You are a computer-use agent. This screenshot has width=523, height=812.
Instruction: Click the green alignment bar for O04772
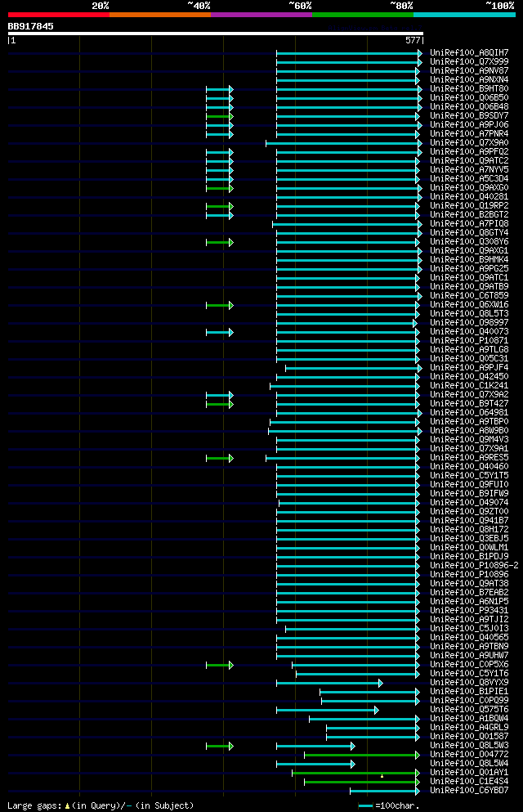pos(362,756)
